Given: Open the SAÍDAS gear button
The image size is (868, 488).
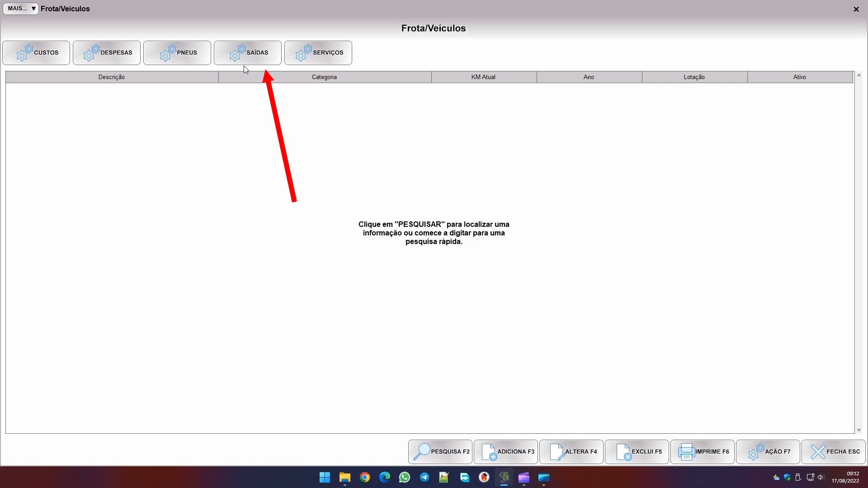Looking at the screenshot, I should (248, 53).
